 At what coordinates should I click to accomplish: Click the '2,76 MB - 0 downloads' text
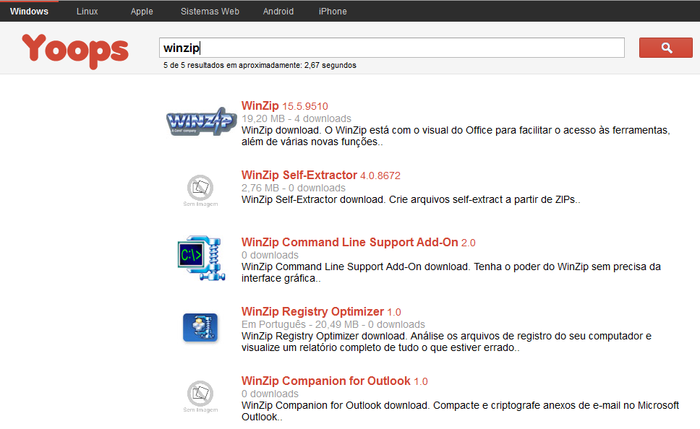click(x=293, y=188)
